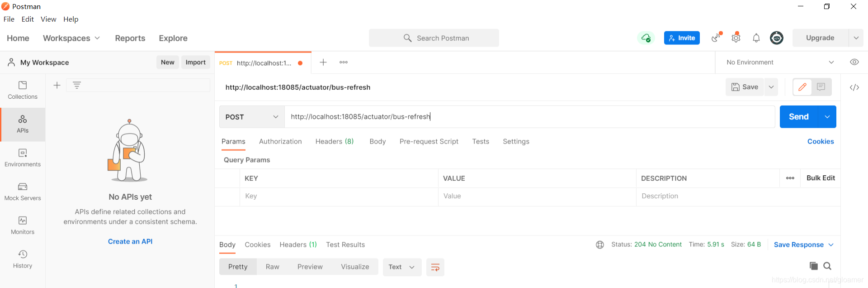View the response Cookies tab
The height and width of the screenshot is (288, 868).
[x=258, y=245]
